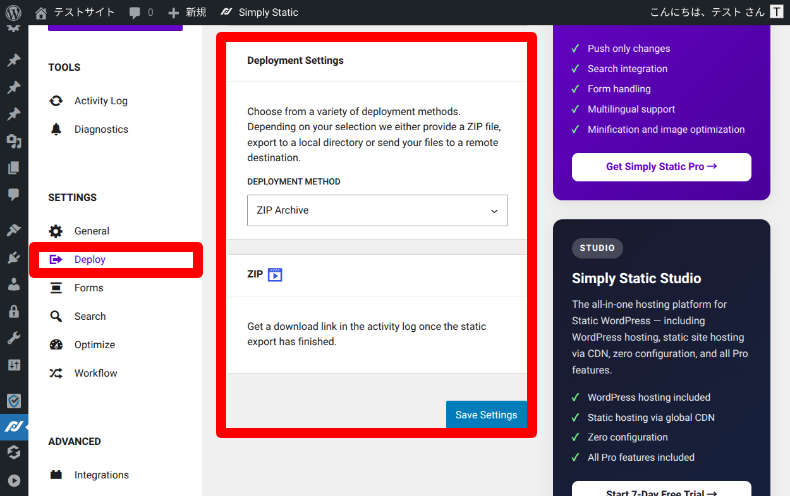Open Optimize settings
790x496 pixels.
coord(95,345)
